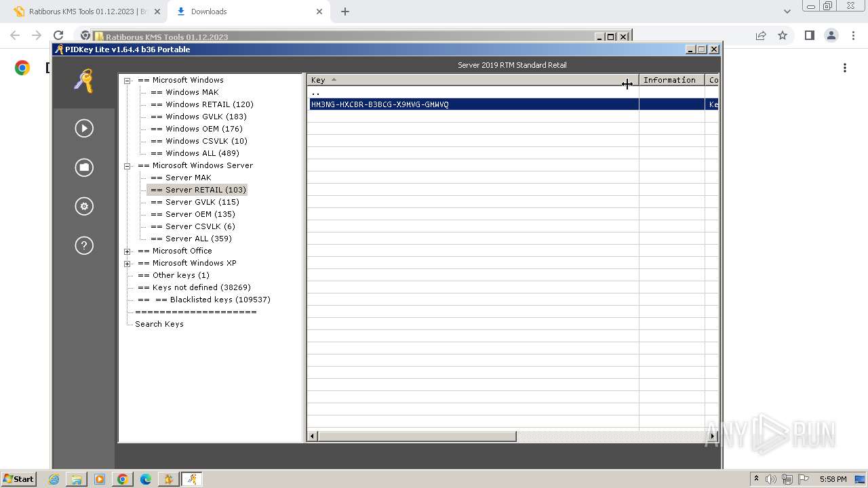Select Keys not defined (38269)
This screenshot has height=488, width=868.
(x=194, y=287)
